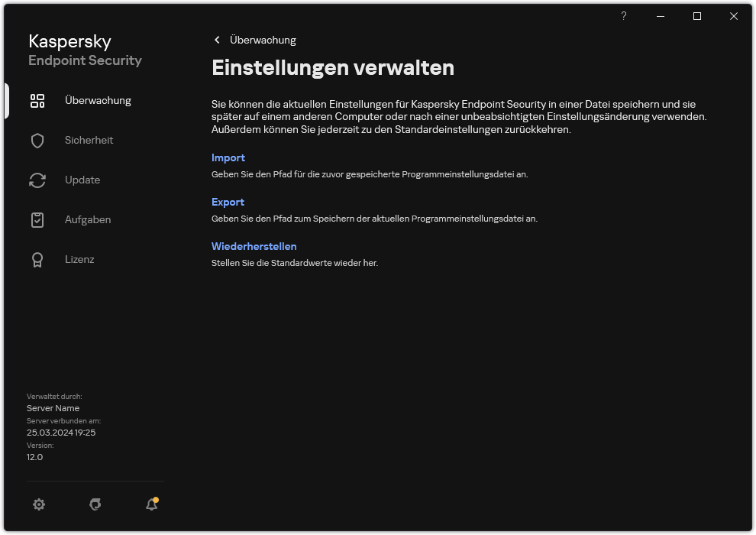View the Lizenz license section

pyautogui.click(x=79, y=259)
